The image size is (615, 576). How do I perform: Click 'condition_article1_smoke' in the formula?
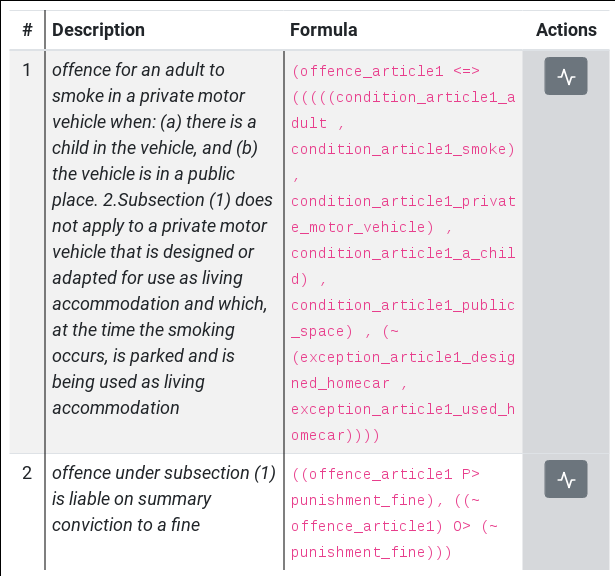[403, 149]
